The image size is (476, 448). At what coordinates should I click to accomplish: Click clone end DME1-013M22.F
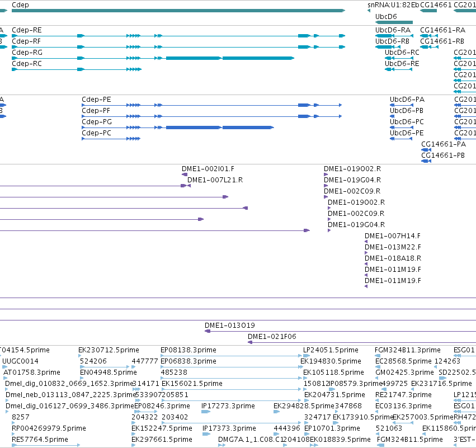pyautogui.click(x=393, y=247)
